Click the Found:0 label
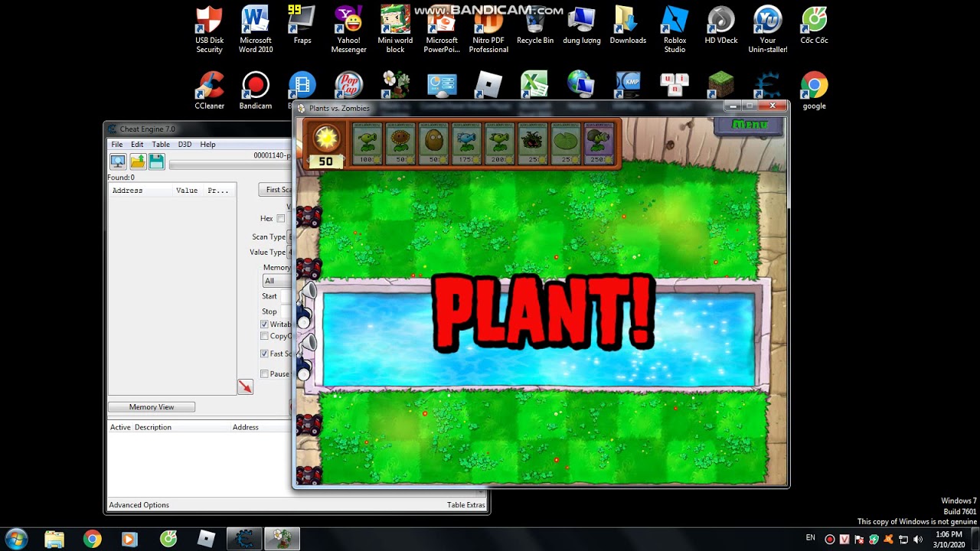980x551 pixels. 121,178
